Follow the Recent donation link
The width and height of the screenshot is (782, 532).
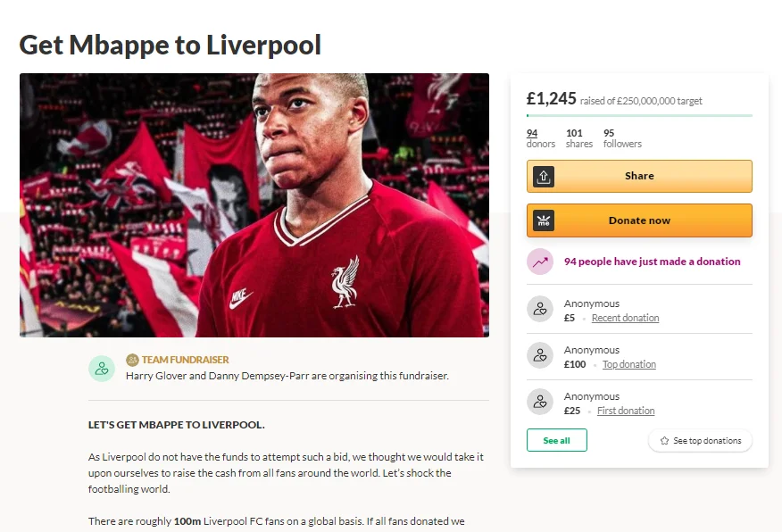(625, 318)
